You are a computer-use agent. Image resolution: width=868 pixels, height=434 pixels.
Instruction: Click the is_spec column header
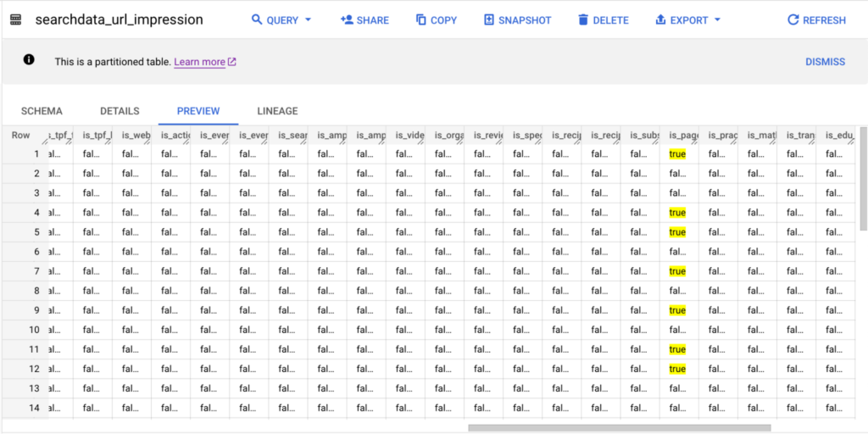click(x=523, y=135)
